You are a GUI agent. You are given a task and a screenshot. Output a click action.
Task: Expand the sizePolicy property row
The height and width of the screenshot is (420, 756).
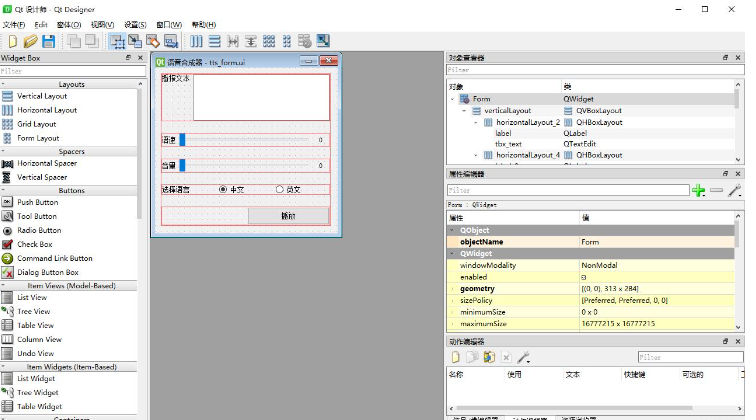pos(452,300)
